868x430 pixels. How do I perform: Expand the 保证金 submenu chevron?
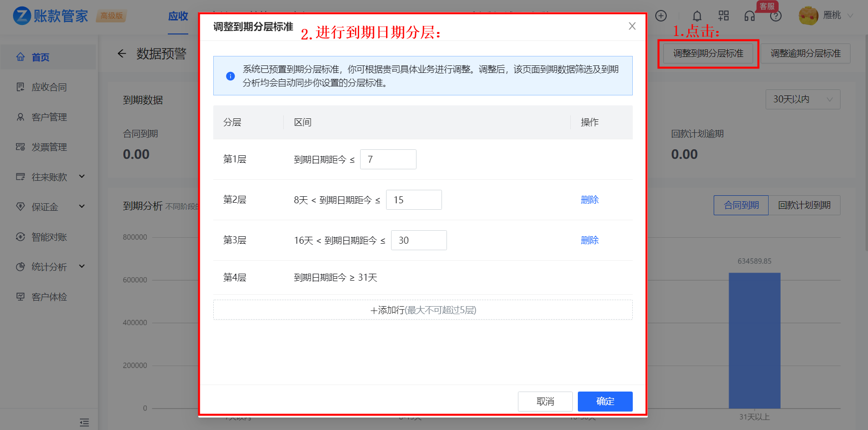coord(82,206)
